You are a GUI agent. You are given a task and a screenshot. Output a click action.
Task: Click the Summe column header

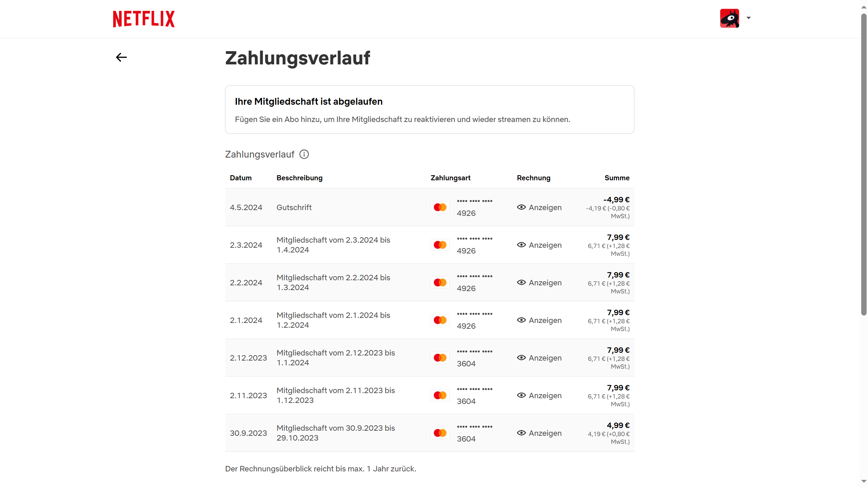(617, 178)
